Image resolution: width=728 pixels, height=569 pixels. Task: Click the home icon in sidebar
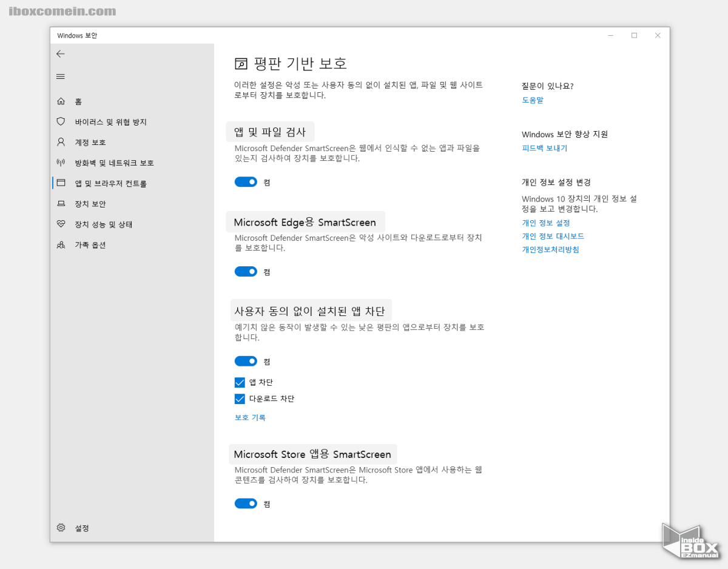[61, 101]
